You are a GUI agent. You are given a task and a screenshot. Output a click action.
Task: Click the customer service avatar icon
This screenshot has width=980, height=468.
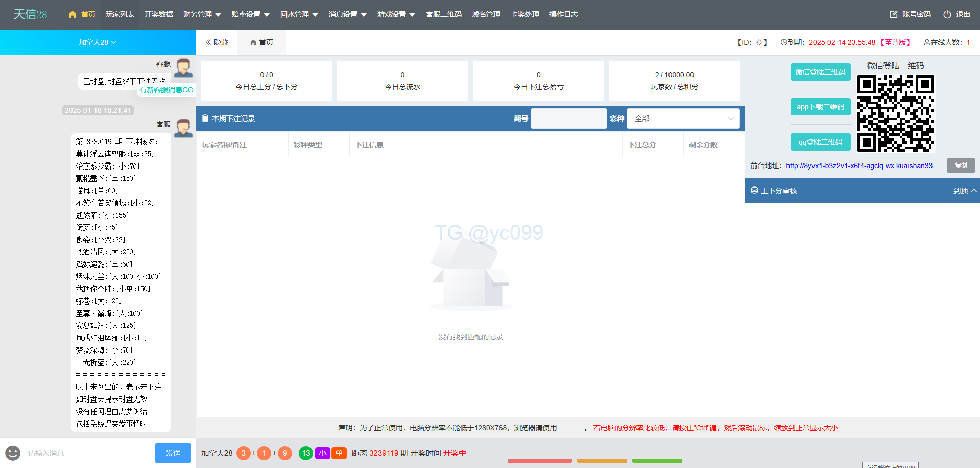click(x=183, y=68)
